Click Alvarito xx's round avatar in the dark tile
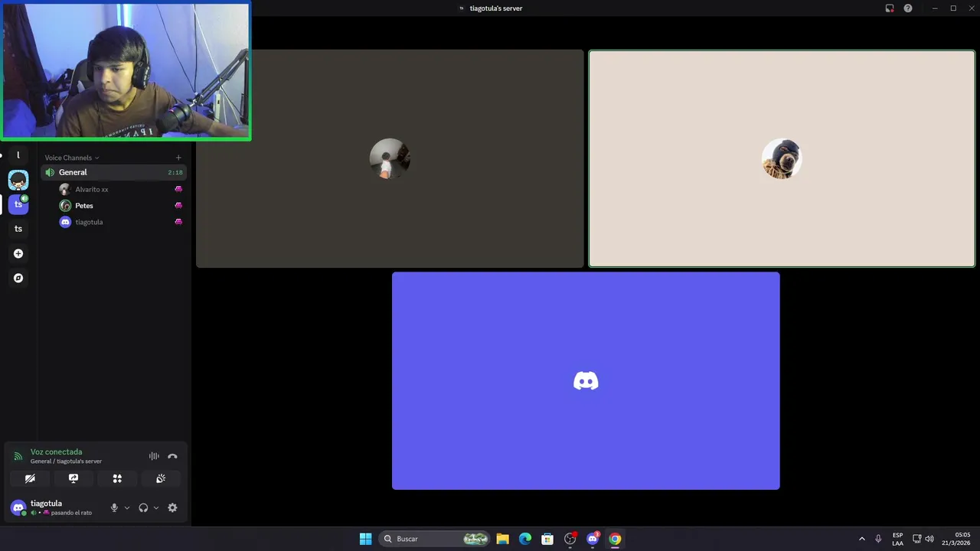This screenshot has width=980, height=551. pos(390,159)
